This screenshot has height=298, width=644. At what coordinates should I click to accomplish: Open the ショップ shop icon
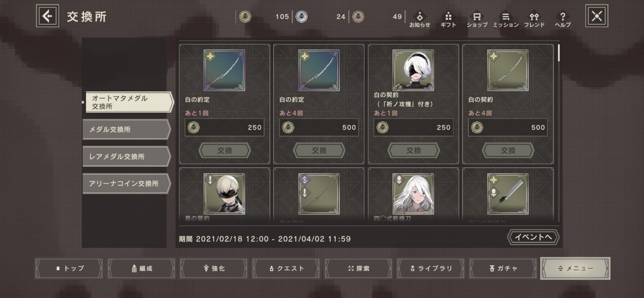(477, 19)
